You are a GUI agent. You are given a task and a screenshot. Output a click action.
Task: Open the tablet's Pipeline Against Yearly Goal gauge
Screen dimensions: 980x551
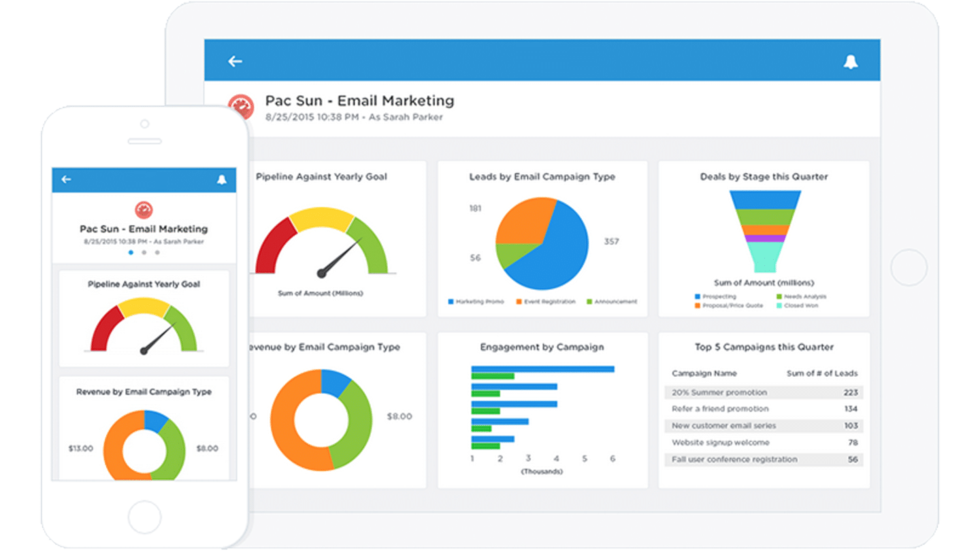pos(322,242)
